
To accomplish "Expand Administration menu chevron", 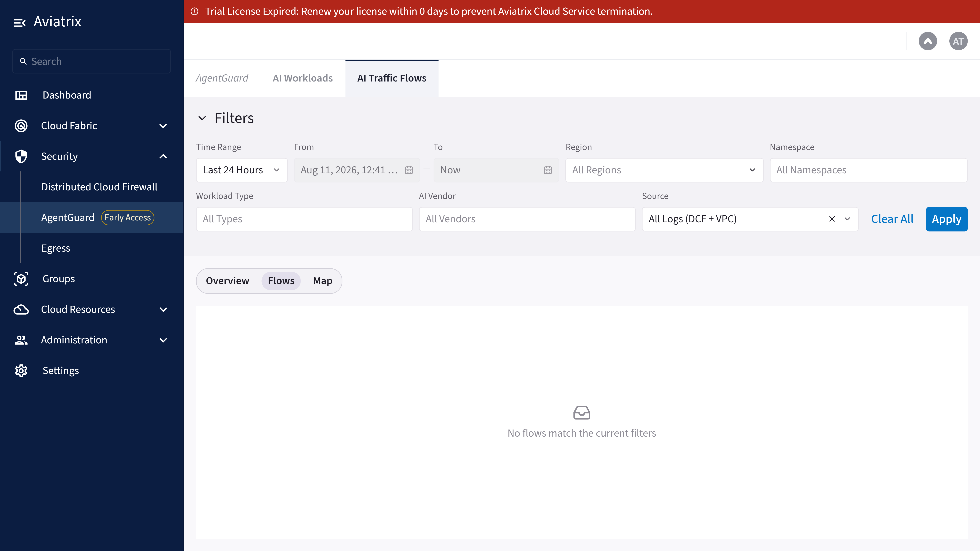I will [x=163, y=340].
